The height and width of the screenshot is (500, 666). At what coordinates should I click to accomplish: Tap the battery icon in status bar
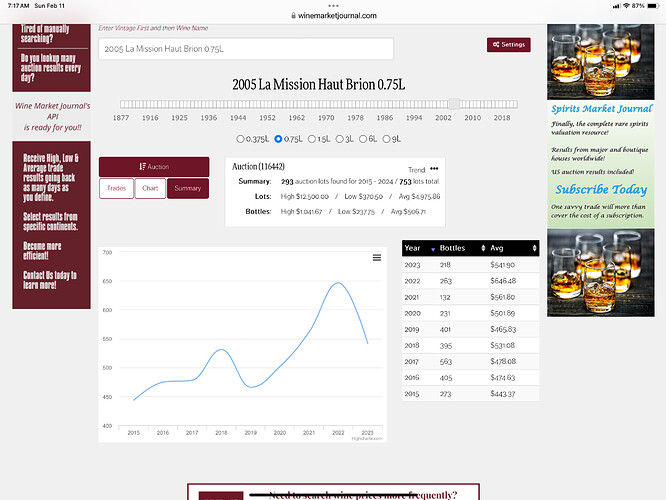(652, 6)
